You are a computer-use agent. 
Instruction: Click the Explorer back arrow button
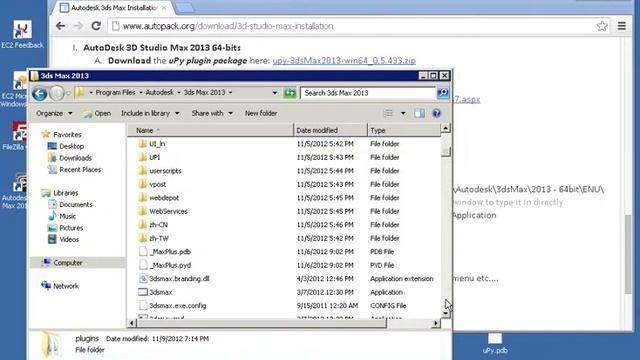tap(40, 93)
